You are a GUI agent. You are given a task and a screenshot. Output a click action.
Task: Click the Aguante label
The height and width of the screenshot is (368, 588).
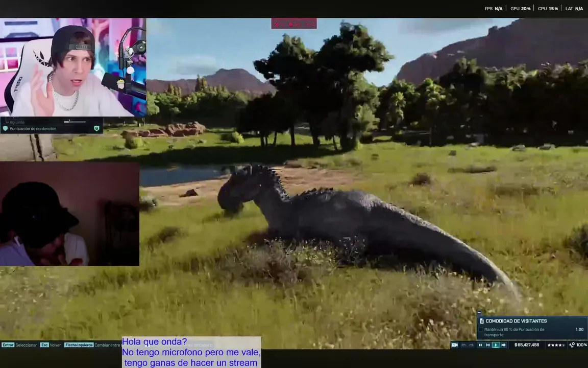pyautogui.click(x=17, y=122)
